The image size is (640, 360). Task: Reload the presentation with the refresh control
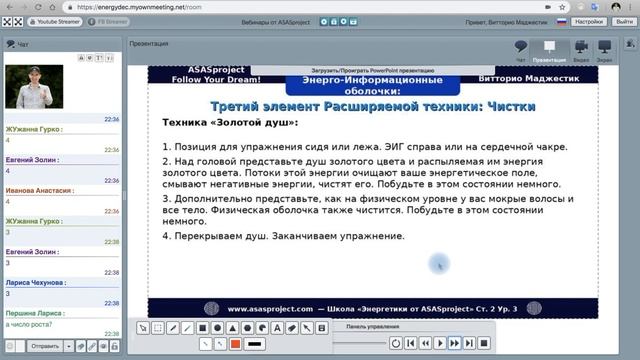(396, 343)
